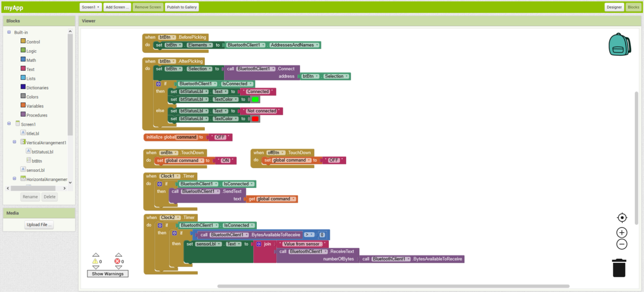The width and height of the screenshot is (644, 292).
Task: Open the Math blocks category
Action: point(31,60)
